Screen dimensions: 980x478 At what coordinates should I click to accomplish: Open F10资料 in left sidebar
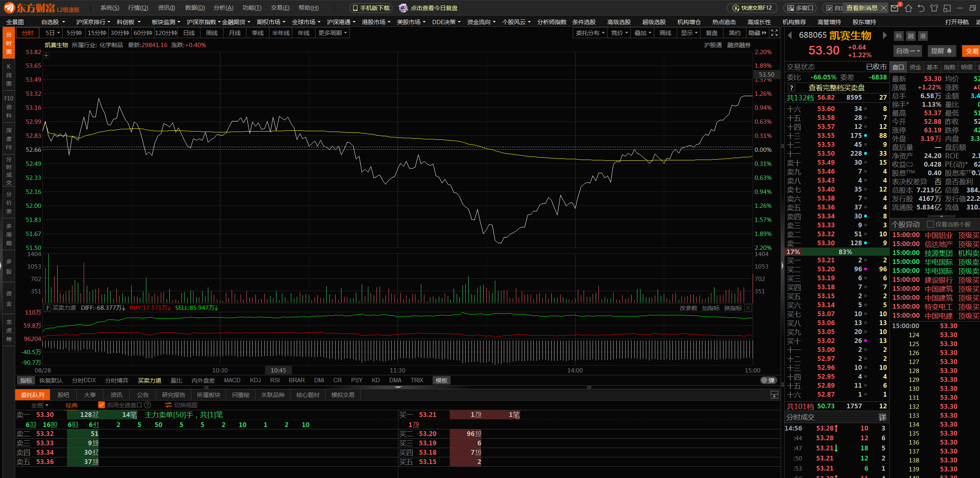pos(9,107)
